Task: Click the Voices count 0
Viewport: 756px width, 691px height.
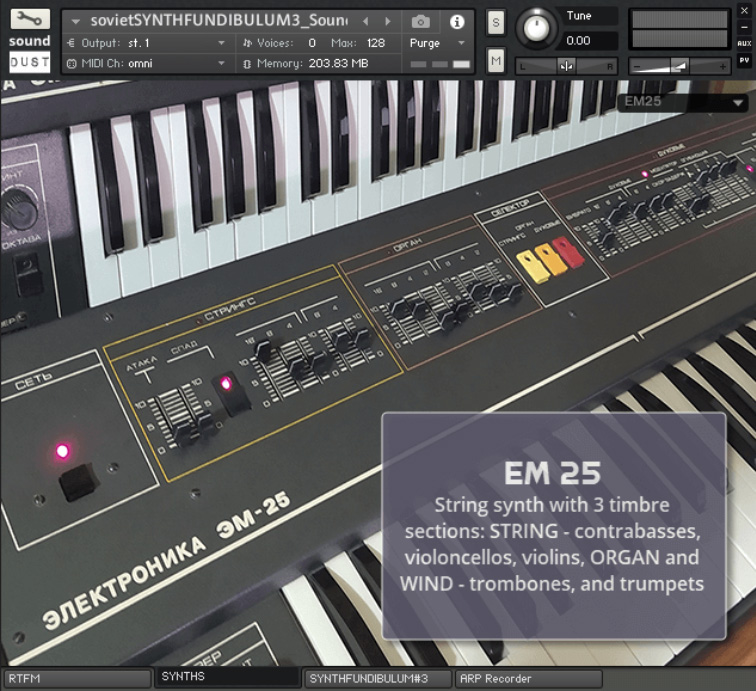Action: click(x=312, y=43)
